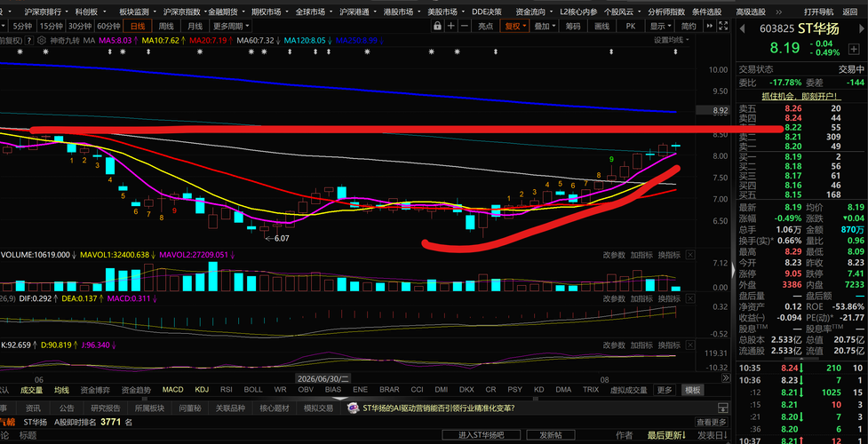Image resolution: width=868 pixels, height=444 pixels.
Task: Open indicator settings gear icon
Action: [x=40, y=40]
